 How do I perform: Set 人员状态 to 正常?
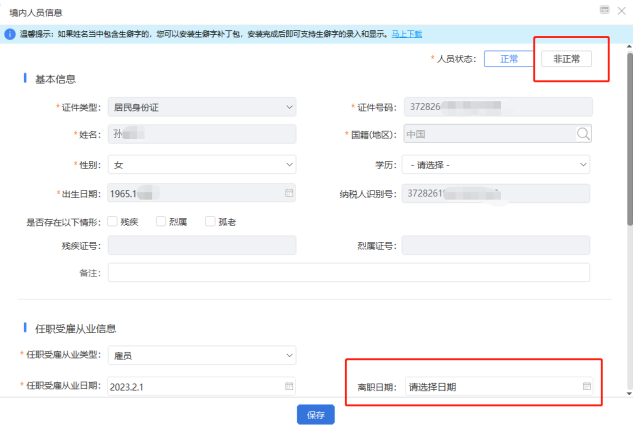508,59
